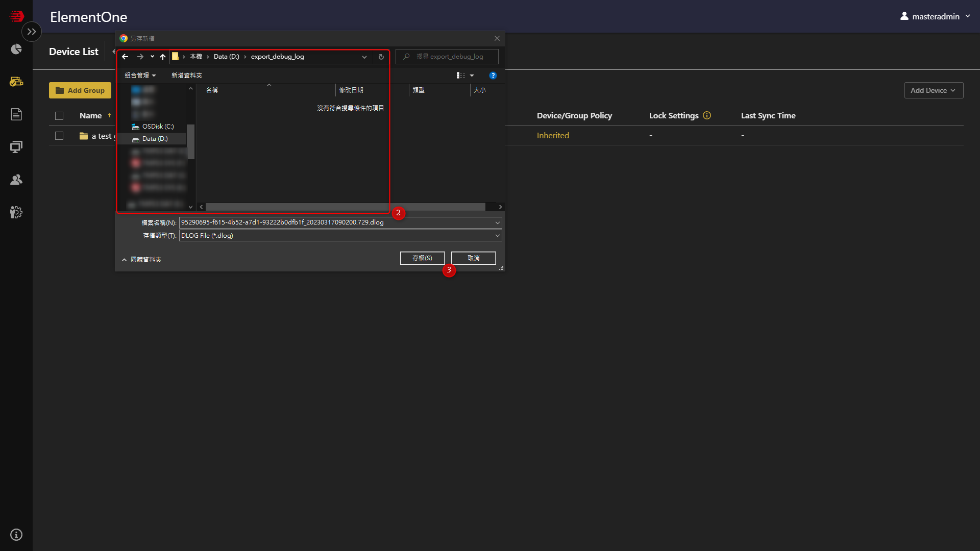Image resolution: width=980 pixels, height=551 pixels.
Task: Click the horizontal scrollbar in file list
Action: point(346,207)
